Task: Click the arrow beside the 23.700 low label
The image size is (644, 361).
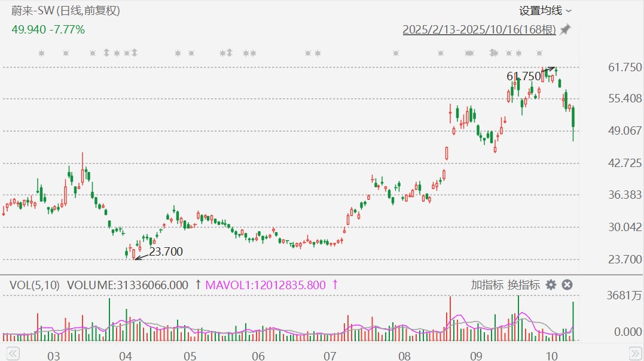Action: (x=141, y=256)
